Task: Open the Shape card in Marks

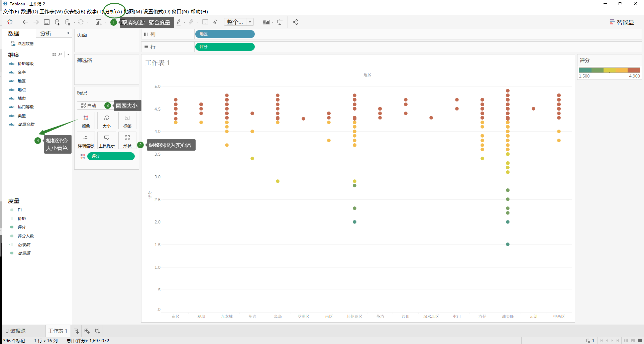Action: click(x=127, y=141)
